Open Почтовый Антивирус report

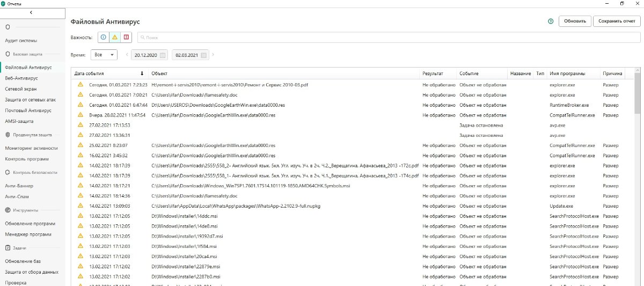(x=28, y=111)
